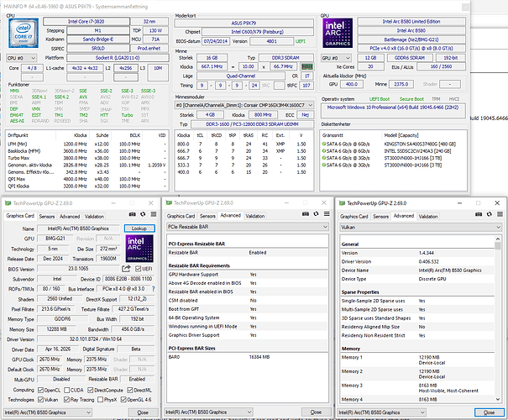Click the screenshot camera icon in left GPU-Z window

(x=132, y=214)
